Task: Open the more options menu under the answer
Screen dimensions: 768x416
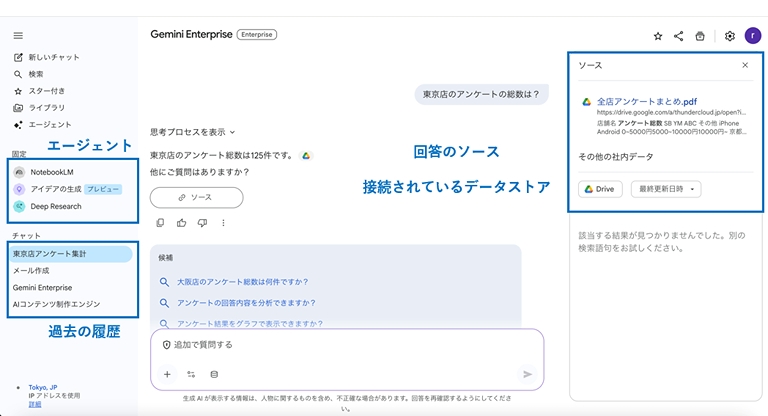Action: click(x=223, y=223)
